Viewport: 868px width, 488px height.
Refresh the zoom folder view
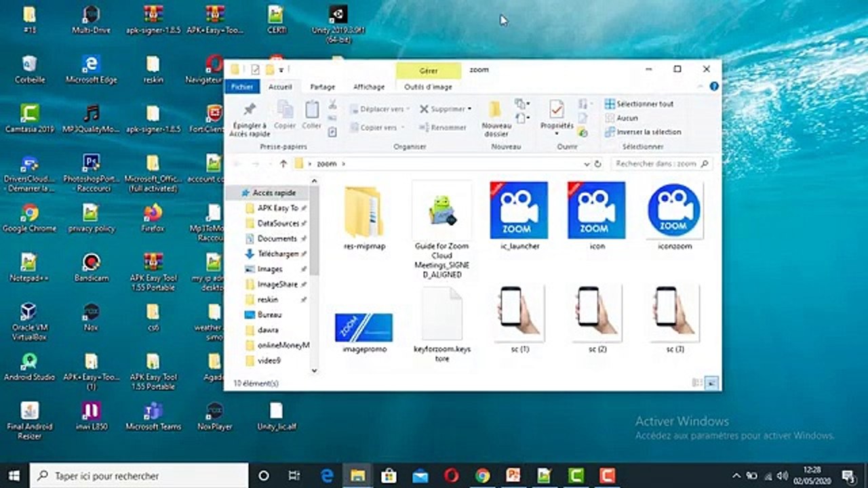tap(597, 164)
